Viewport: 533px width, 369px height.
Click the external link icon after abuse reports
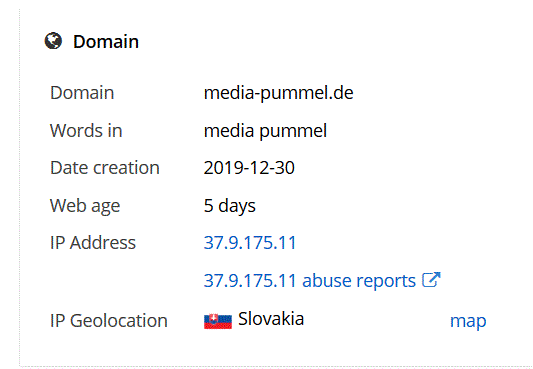click(431, 280)
